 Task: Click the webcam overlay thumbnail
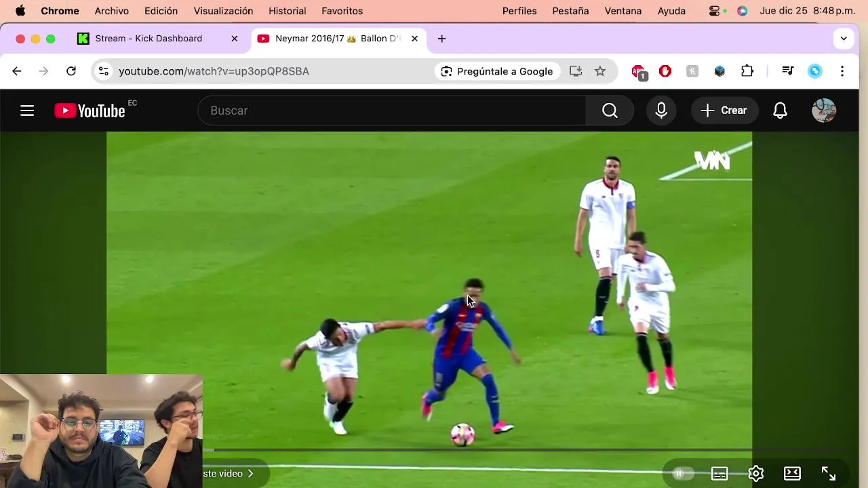coord(101,431)
